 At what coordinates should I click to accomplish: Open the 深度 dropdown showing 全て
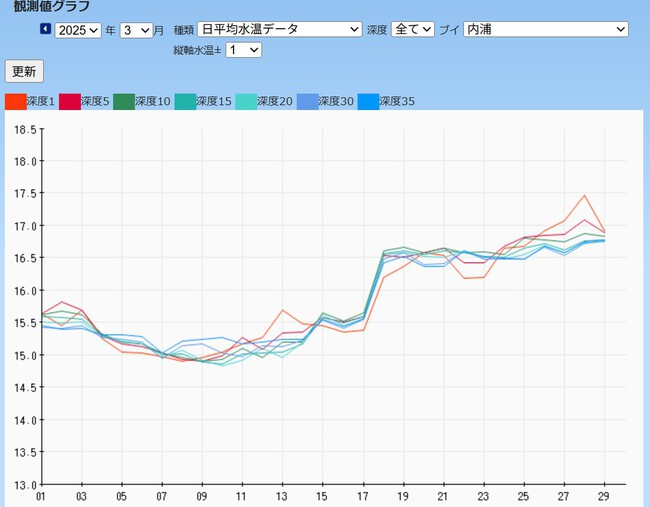tap(413, 29)
